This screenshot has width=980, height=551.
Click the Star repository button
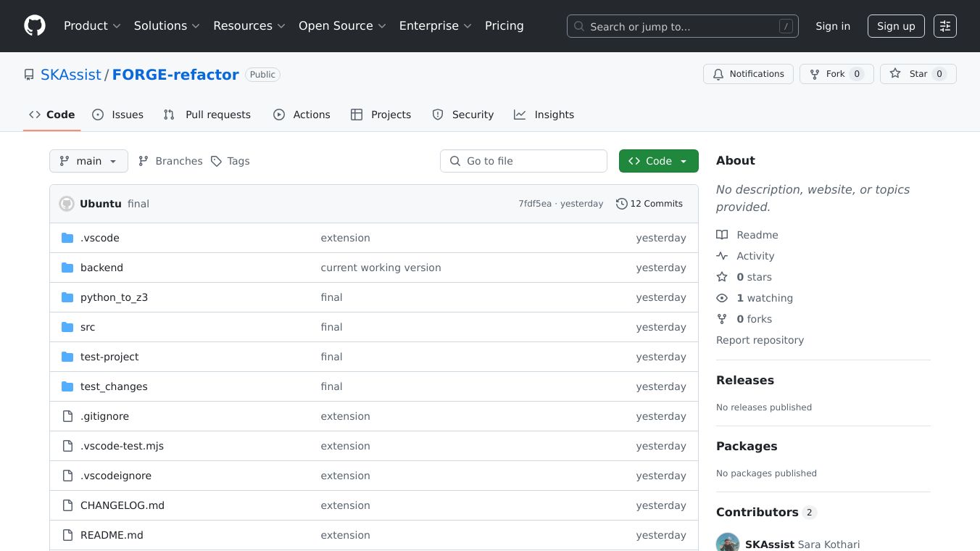918,74
